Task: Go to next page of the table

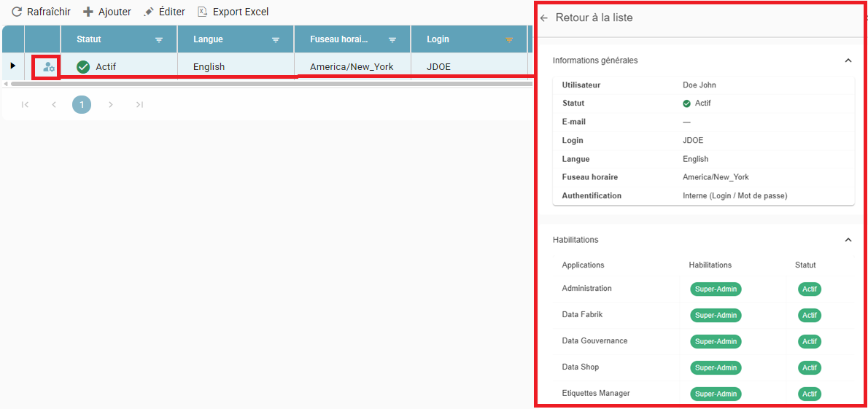Action: tap(111, 104)
